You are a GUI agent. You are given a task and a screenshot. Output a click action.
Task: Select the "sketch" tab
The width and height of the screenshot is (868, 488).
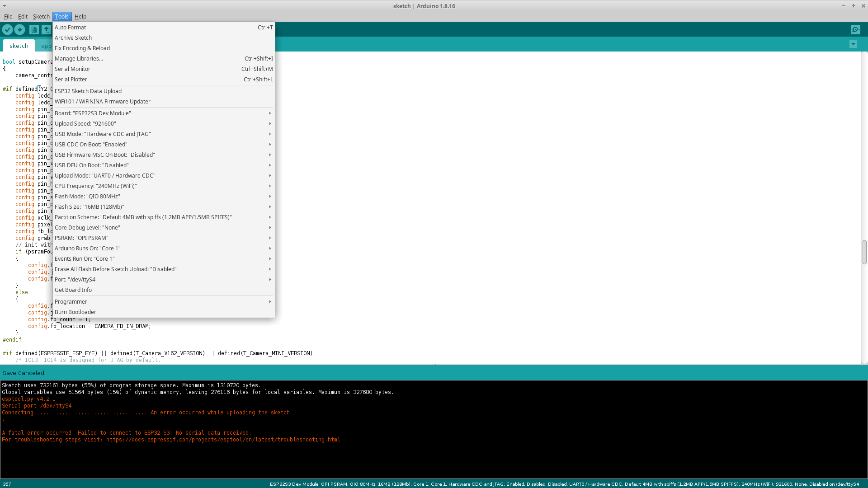(19, 46)
